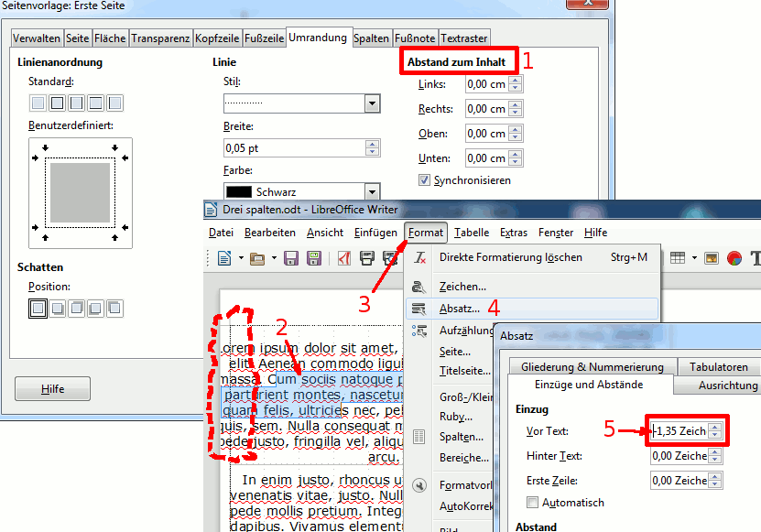This screenshot has height=532, width=761.
Task: Click the document icon in Writer title bar
Action: (211, 210)
